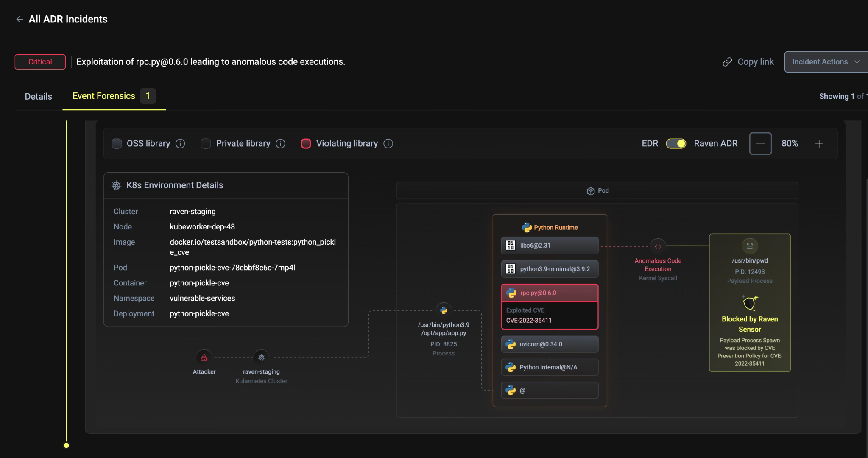Click the K8s Environment Details helm icon
This screenshot has height=458, width=868.
pos(116,185)
